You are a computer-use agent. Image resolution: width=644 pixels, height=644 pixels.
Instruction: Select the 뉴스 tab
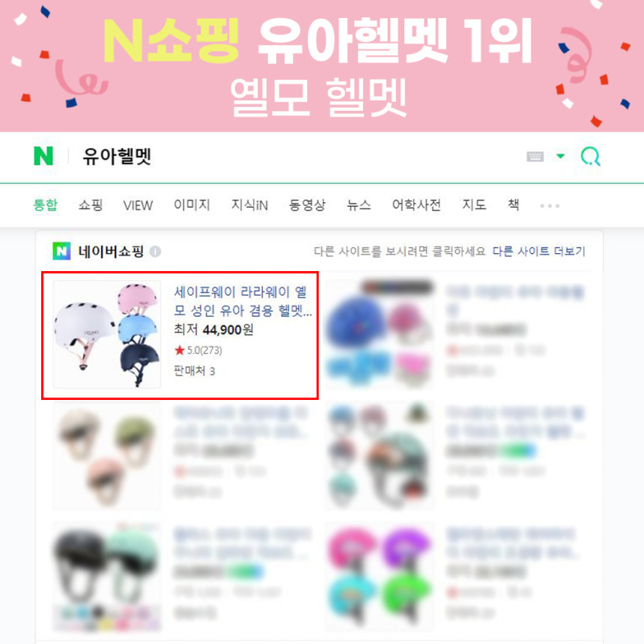pos(359,204)
